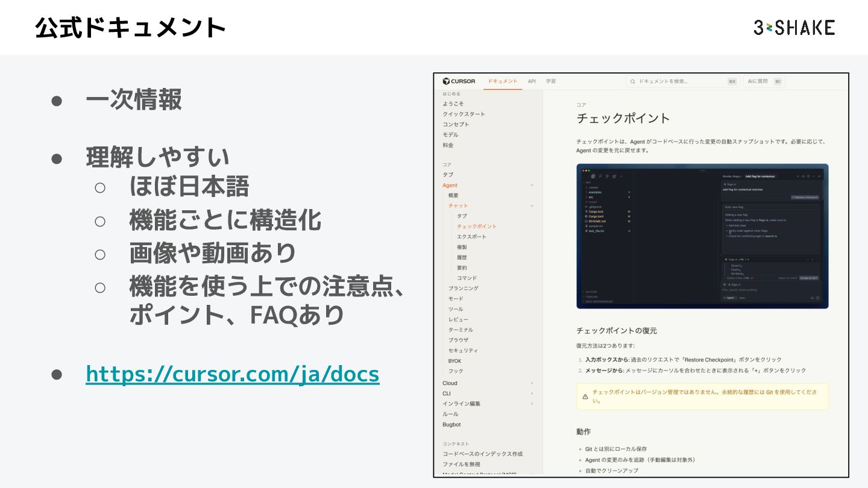868x488 pixels.
Task: Open フック in sidebar
Action: coord(456,371)
